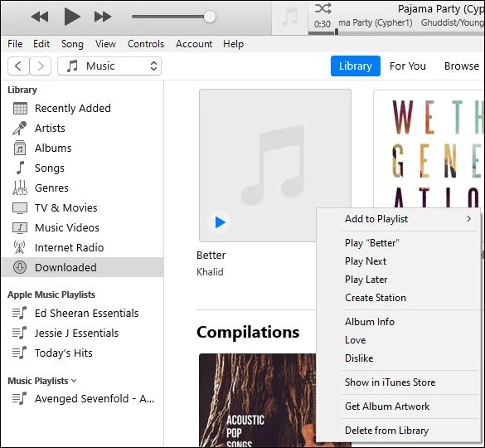Click the Jessie J Essentials playlist icon
Screen dimensions: 485x448
(20, 333)
